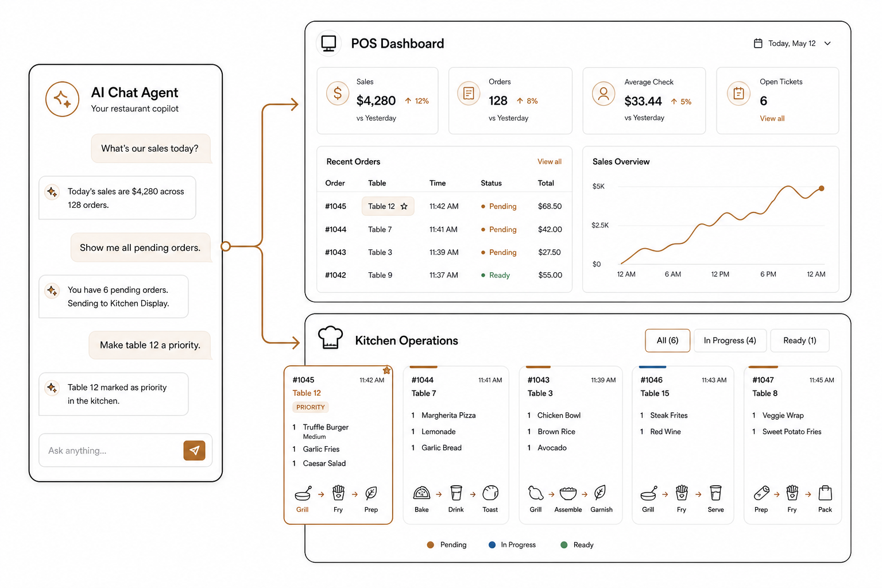Click the Pack bag icon on order #1047
Viewport: 882px width, 588px height.
click(825, 493)
